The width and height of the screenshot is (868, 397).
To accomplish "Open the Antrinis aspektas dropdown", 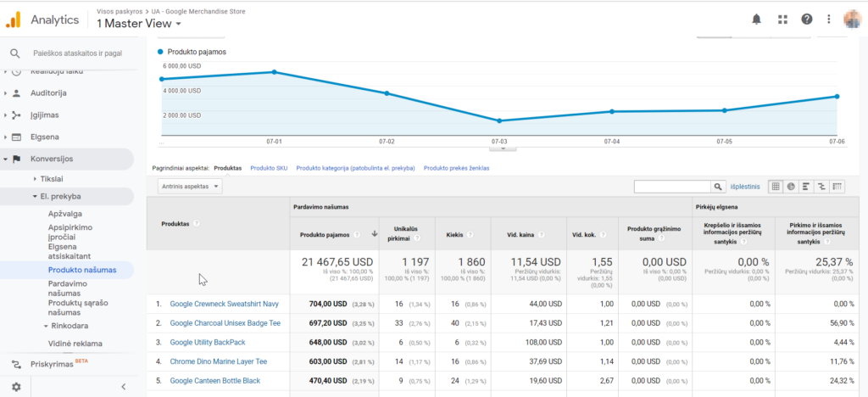I will pos(190,187).
